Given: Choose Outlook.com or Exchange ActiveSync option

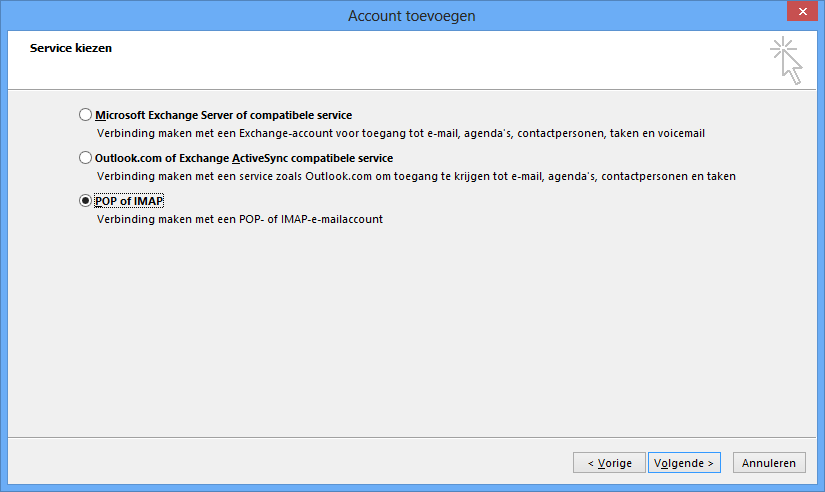Looking at the screenshot, I should click(x=85, y=158).
